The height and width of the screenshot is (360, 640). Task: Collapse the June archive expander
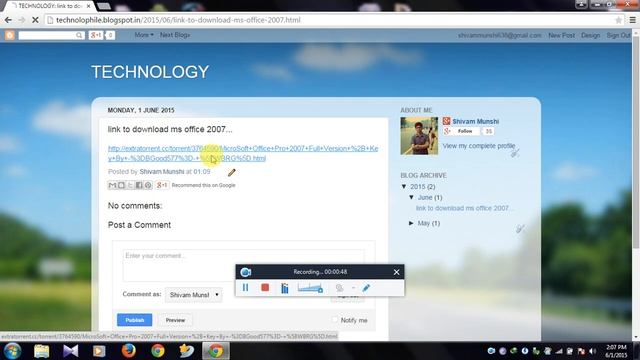(411, 197)
